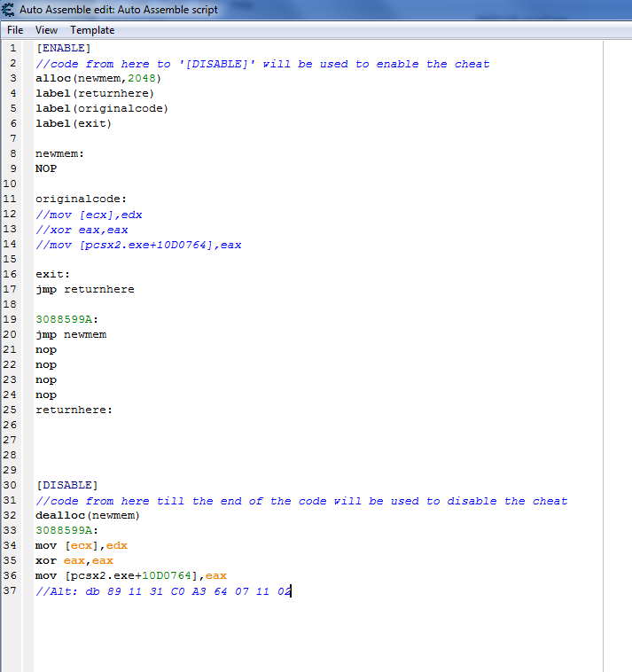This screenshot has height=672, width=632.
Task: Click the 'newmem:' label line
Action: pos(59,153)
